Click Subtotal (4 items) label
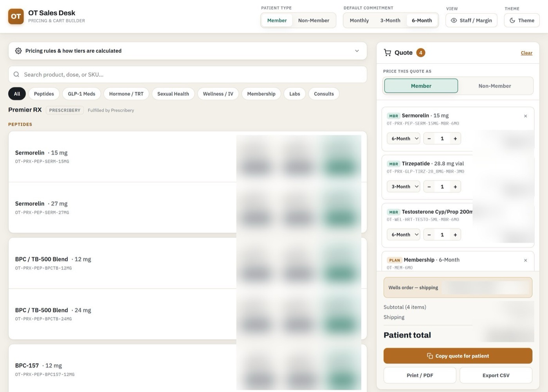The height and width of the screenshot is (392, 548). pyautogui.click(x=405, y=307)
